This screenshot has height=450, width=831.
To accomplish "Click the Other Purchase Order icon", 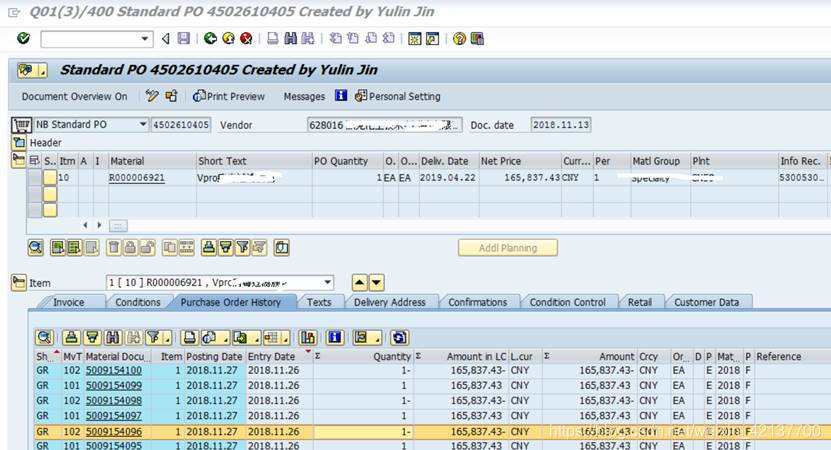I will [x=171, y=96].
